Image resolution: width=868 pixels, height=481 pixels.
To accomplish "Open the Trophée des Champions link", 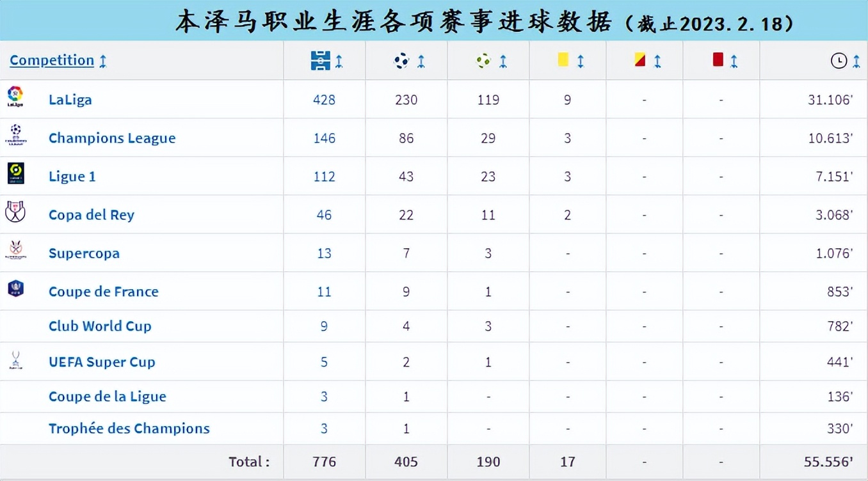I will pyautogui.click(x=129, y=429).
